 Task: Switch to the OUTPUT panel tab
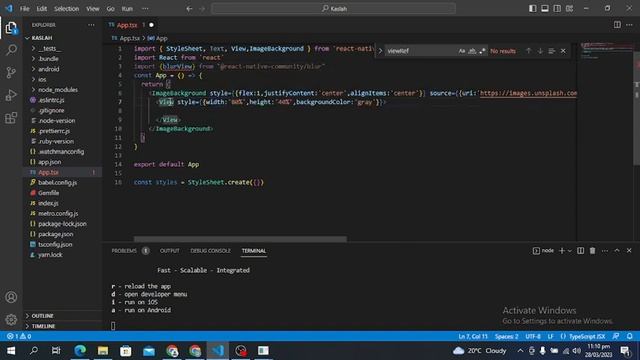click(169, 251)
